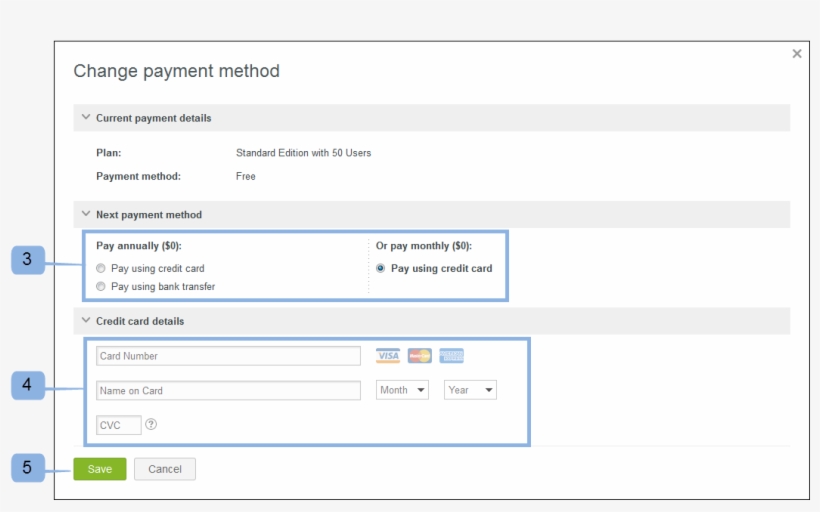Image resolution: width=820 pixels, height=512 pixels.
Task: Click the 'Or pay monthly ($0):' label
Action: [x=424, y=246]
